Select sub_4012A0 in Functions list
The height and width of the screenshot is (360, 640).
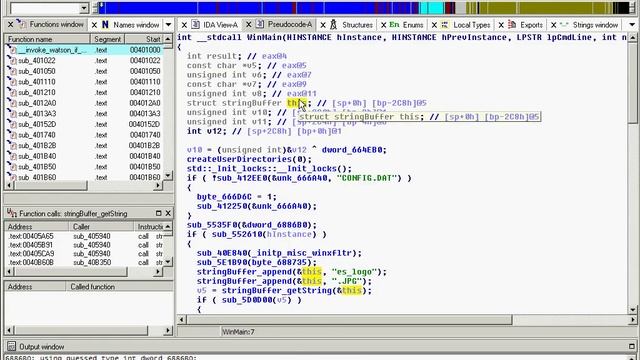(84, 103)
